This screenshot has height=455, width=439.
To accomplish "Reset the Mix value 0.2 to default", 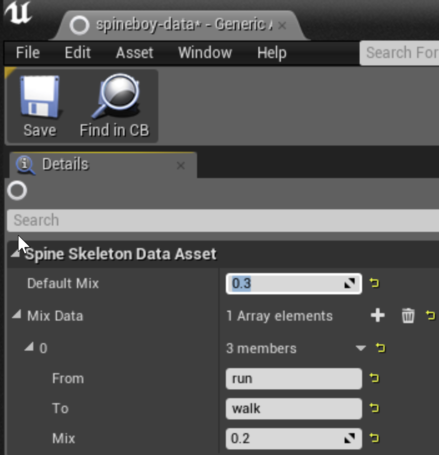I will tap(374, 438).
